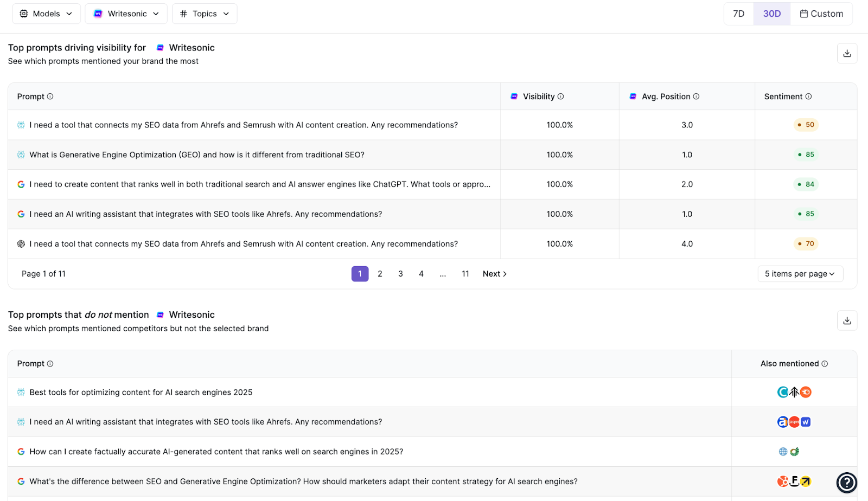Click competitor logos for Best tools 2025 row
The width and height of the screenshot is (868, 501).
(x=794, y=392)
